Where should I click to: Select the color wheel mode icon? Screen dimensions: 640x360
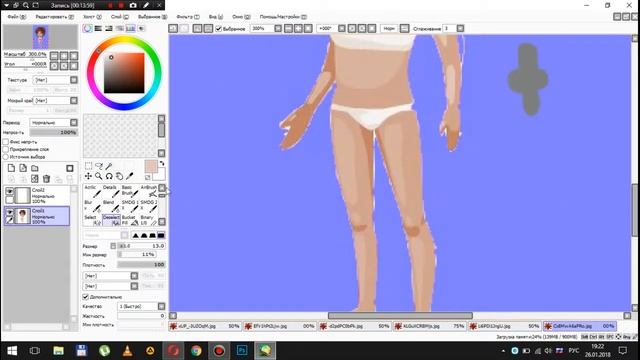tap(88, 28)
